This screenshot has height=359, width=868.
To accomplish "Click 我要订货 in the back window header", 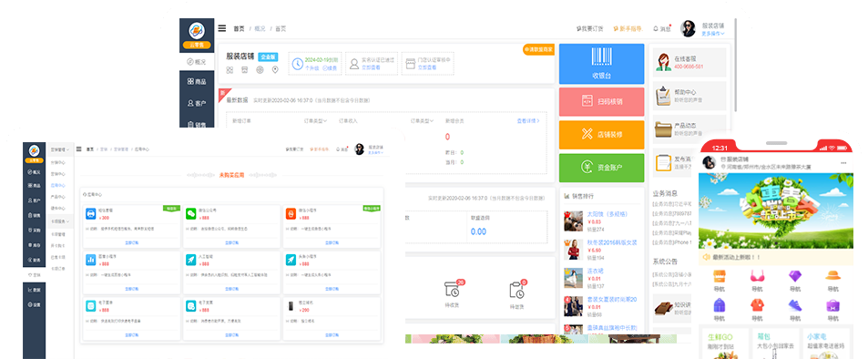I will (590, 29).
